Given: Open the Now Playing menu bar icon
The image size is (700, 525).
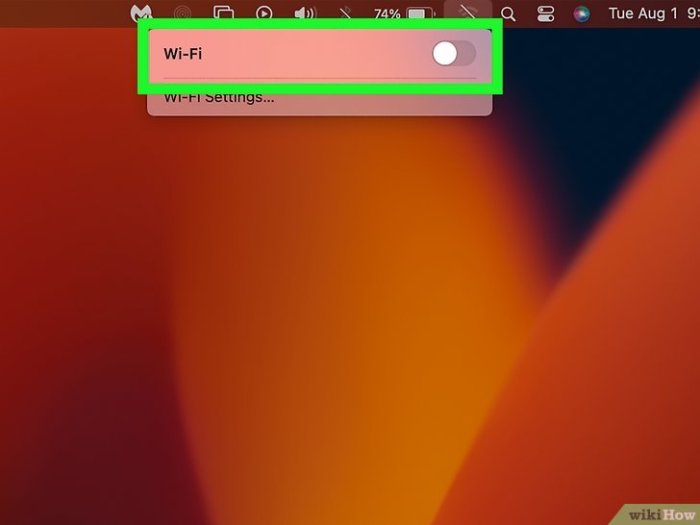Looking at the screenshot, I should point(264,14).
